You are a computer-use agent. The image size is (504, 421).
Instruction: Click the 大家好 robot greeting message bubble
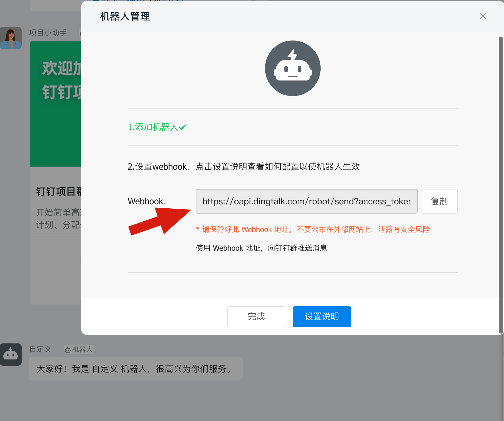[135, 369]
